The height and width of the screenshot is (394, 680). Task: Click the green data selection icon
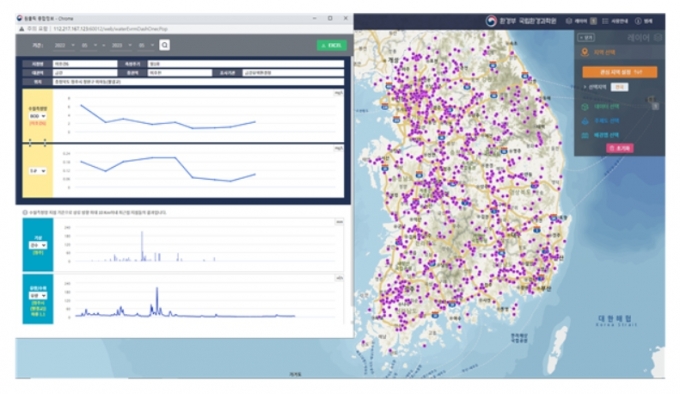(585, 107)
